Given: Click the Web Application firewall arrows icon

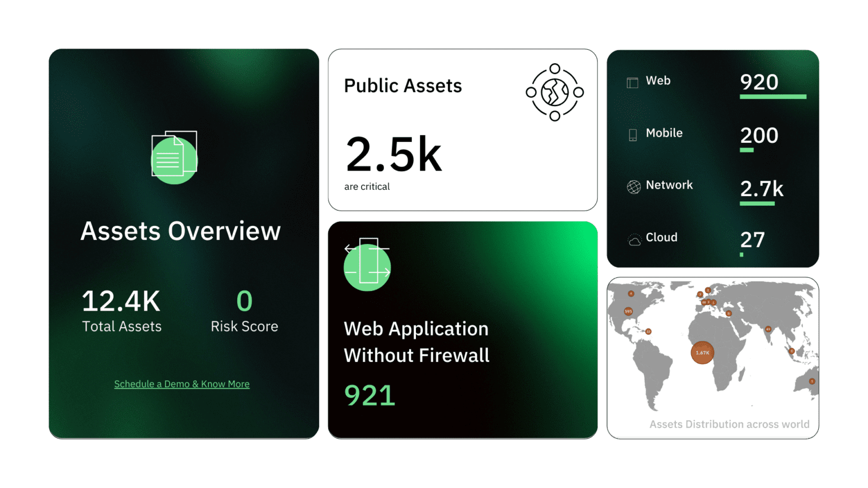Looking at the screenshot, I should pos(367,264).
